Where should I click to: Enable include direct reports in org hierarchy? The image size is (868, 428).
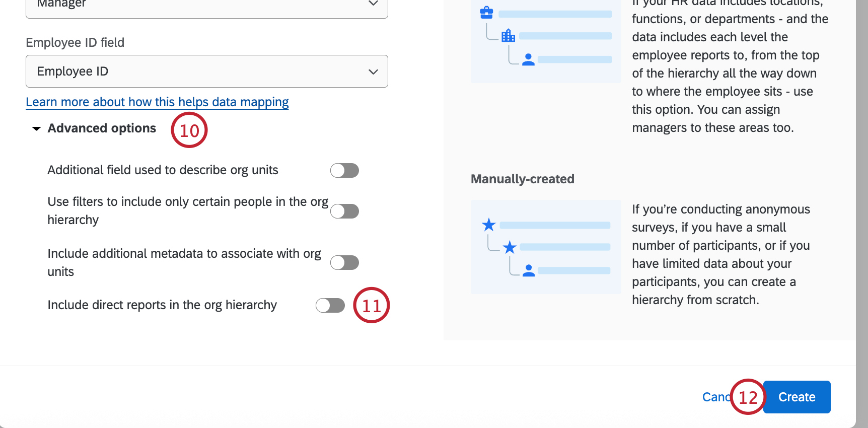[x=330, y=305]
